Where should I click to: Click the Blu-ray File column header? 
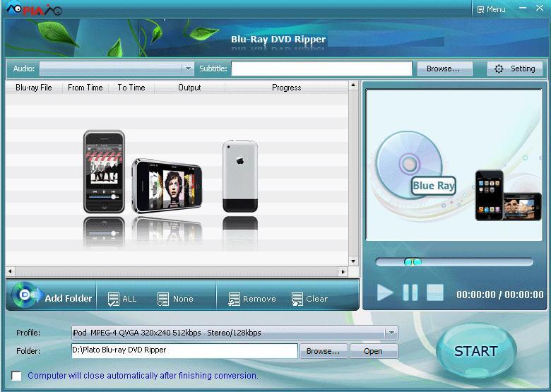pos(34,88)
